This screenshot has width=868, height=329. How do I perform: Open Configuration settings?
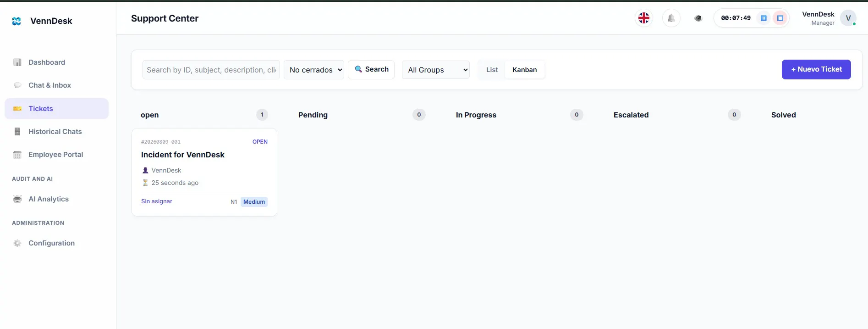tap(56, 243)
